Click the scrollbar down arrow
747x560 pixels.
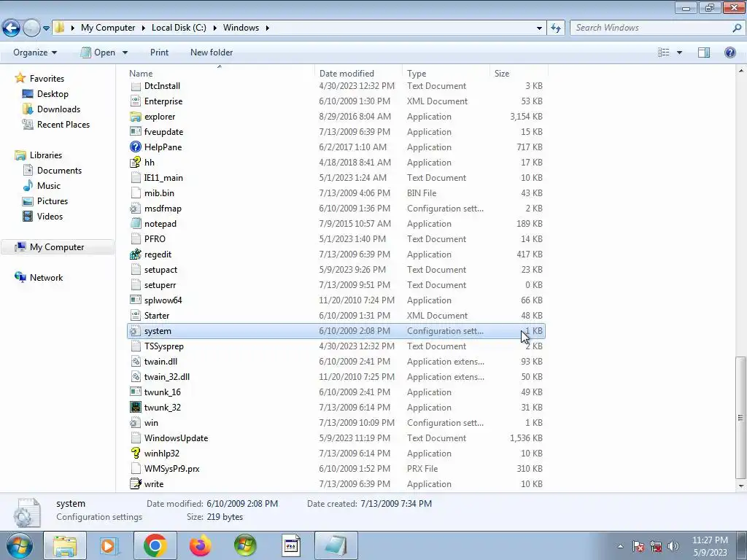[x=740, y=486]
